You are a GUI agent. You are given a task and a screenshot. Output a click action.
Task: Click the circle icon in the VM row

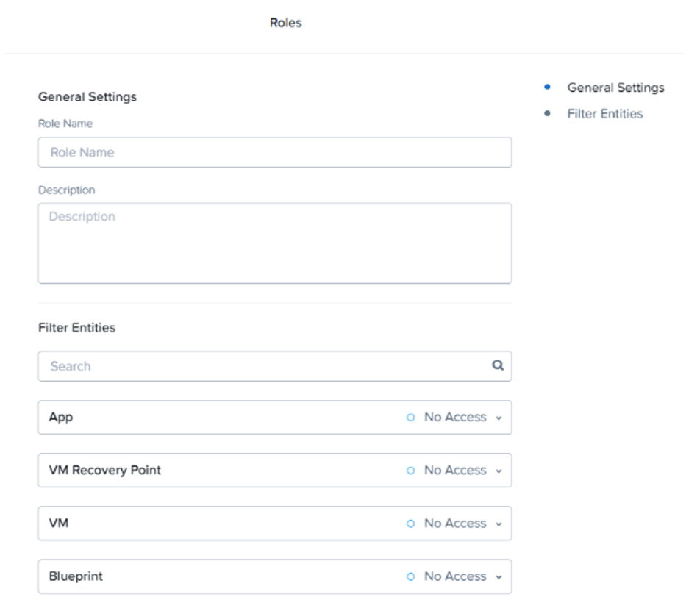pyautogui.click(x=411, y=524)
